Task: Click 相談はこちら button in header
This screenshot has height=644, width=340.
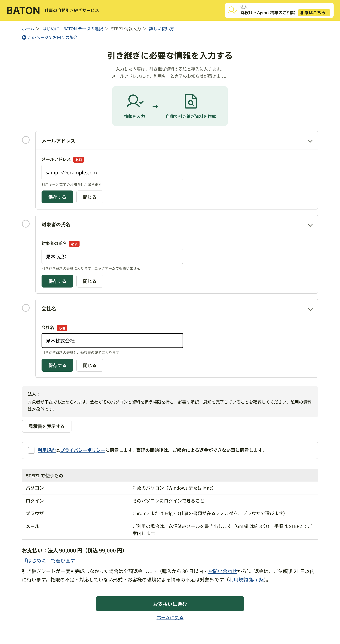Action: [x=314, y=13]
